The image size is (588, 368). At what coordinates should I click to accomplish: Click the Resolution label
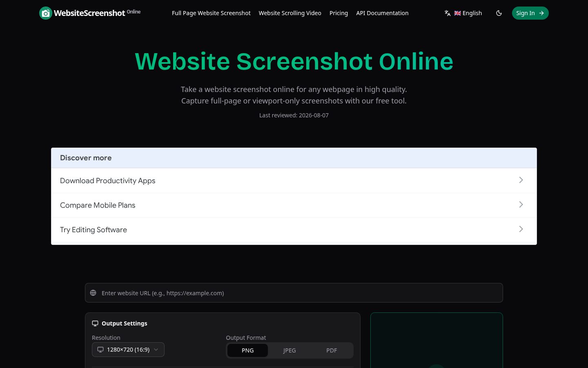tap(106, 338)
